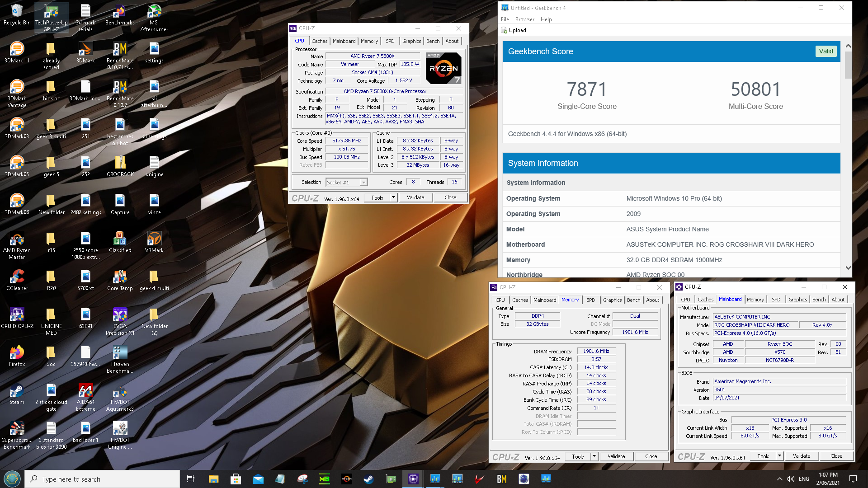Open EVGA Precision X1 shortcut

click(x=120, y=321)
